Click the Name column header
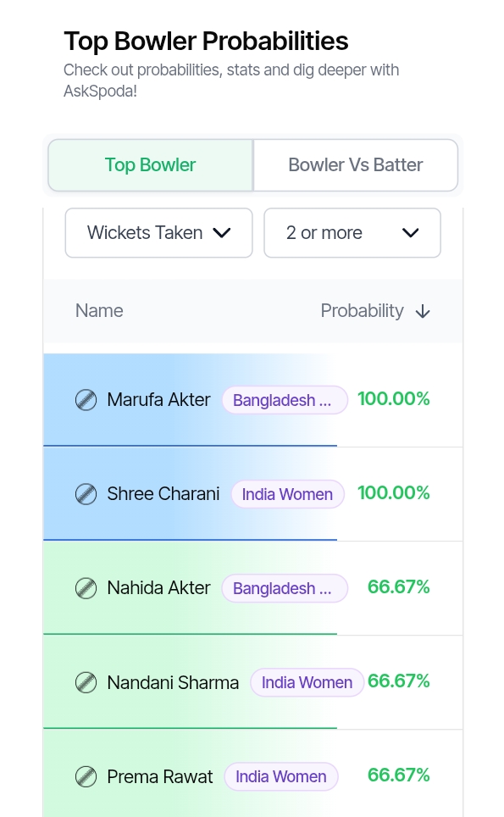Viewport: 504px width, 817px height. pyautogui.click(x=99, y=311)
